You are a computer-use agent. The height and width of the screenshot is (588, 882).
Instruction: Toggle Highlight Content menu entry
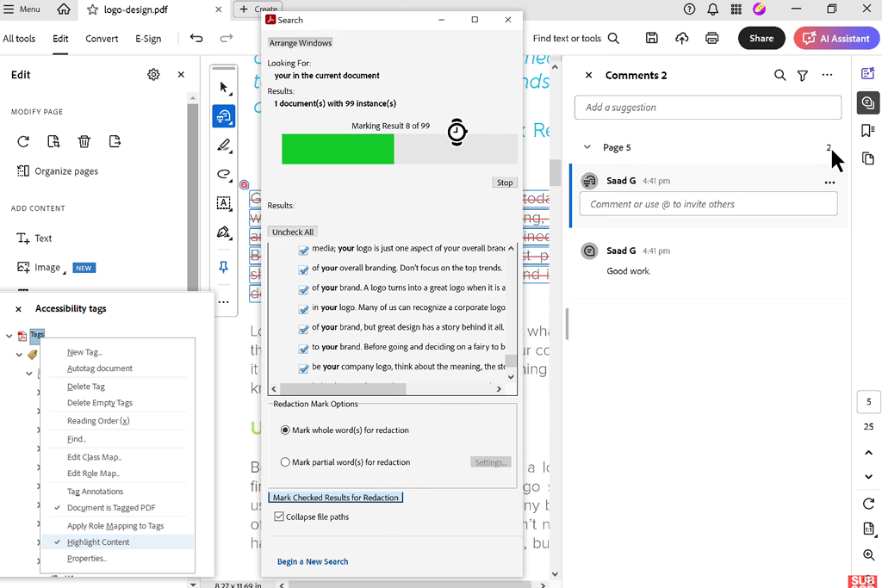click(118, 542)
